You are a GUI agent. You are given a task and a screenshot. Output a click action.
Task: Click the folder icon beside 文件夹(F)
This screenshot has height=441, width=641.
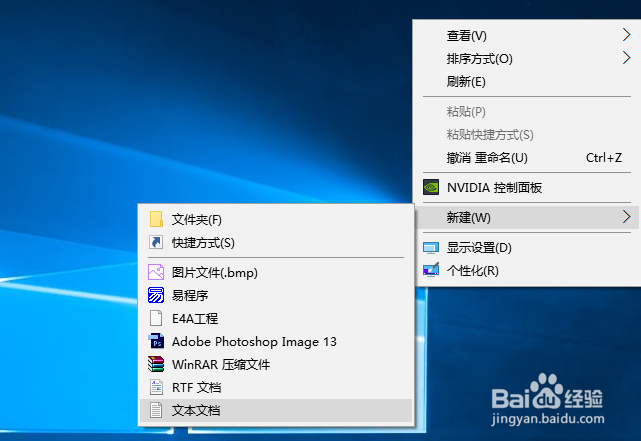click(156, 219)
